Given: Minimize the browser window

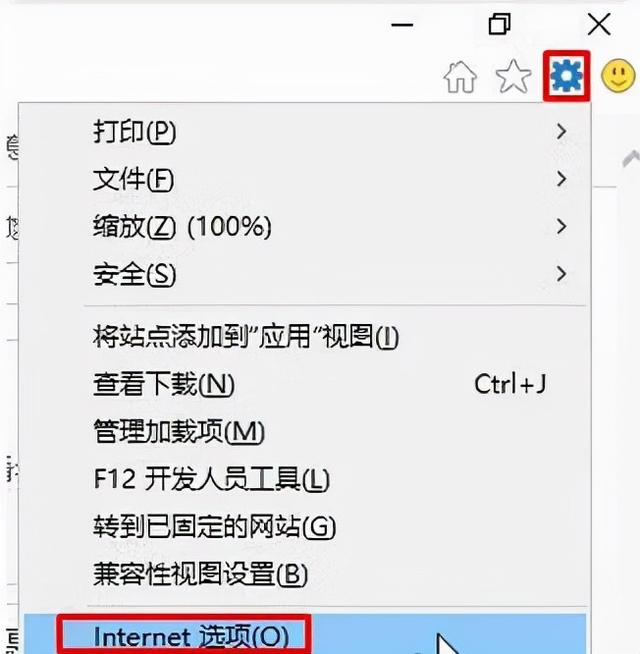Looking at the screenshot, I should click(402, 25).
